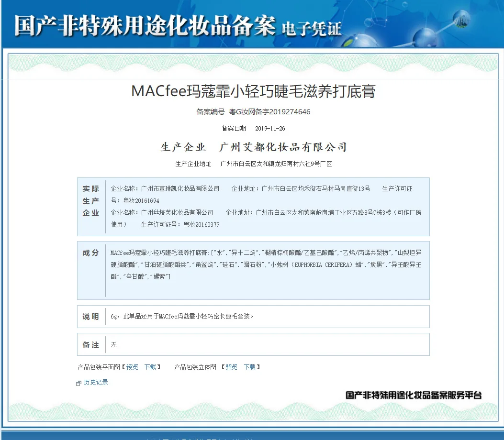The image size is (504, 440).
Task: Click the address 广州市白云区太和镇龙归南村六社9号厂区
Action: coord(276,164)
